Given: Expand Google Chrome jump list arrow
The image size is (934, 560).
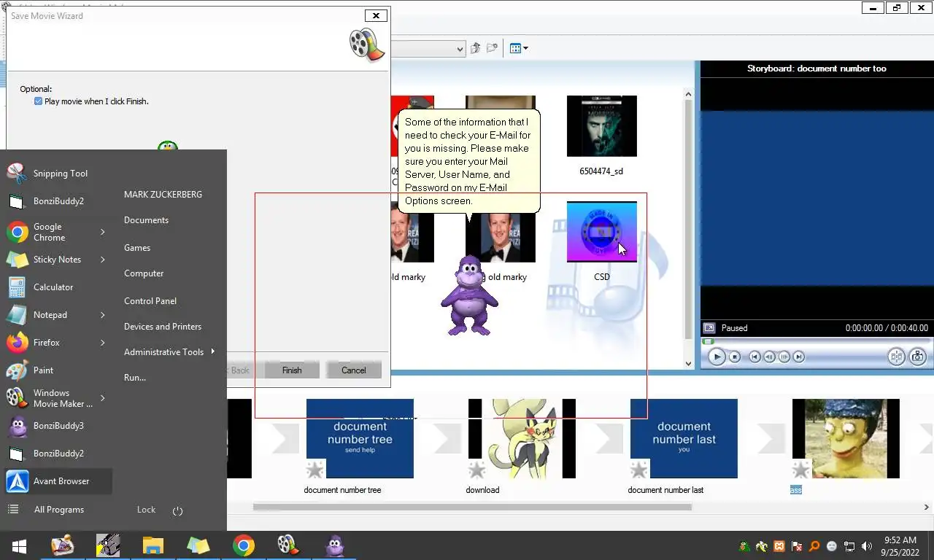Looking at the screenshot, I should coord(103,232).
